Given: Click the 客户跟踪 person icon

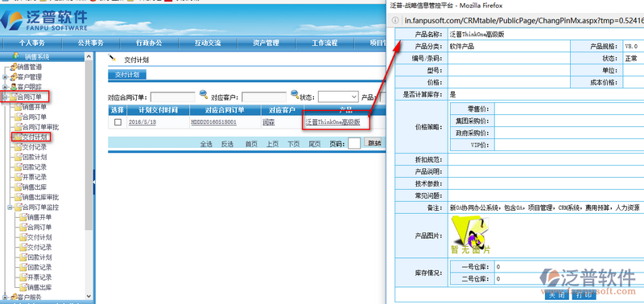Looking at the screenshot, I should click(14, 87).
